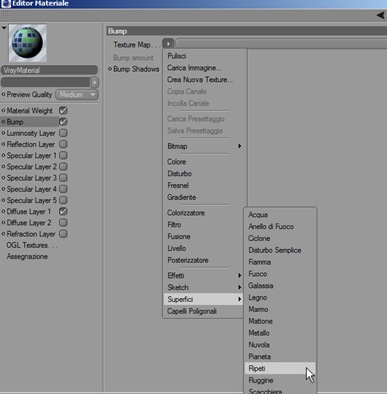The image size is (387, 394).
Task: Enable the Refraction Layer checkbox
Action: pyautogui.click(x=63, y=234)
